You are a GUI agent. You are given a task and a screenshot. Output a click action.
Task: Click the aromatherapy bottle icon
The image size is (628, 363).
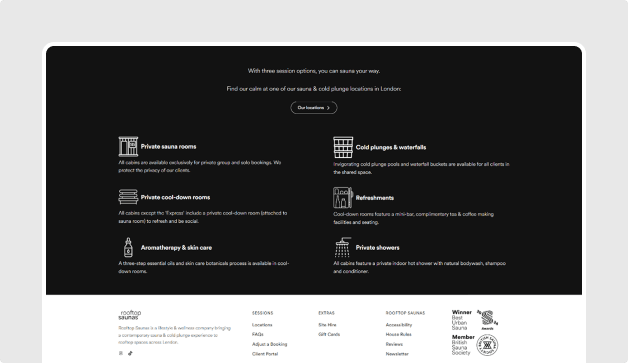coord(128,247)
